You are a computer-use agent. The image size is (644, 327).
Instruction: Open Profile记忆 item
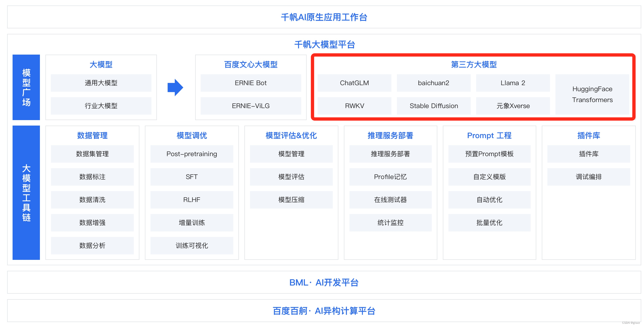click(390, 177)
